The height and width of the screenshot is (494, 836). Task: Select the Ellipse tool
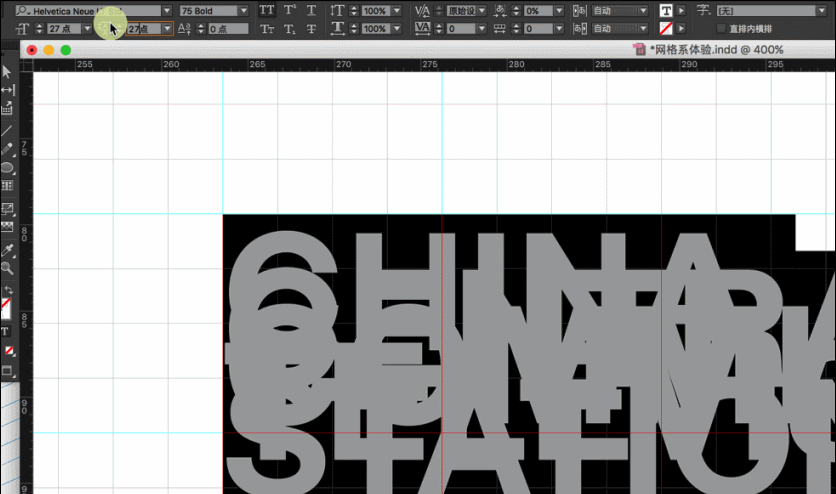7,168
